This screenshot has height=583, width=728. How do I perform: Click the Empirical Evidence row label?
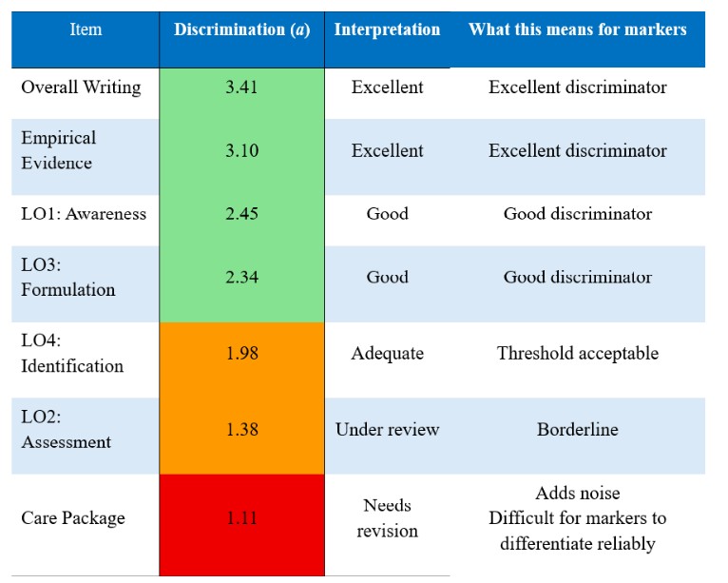click(x=86, y=157)
